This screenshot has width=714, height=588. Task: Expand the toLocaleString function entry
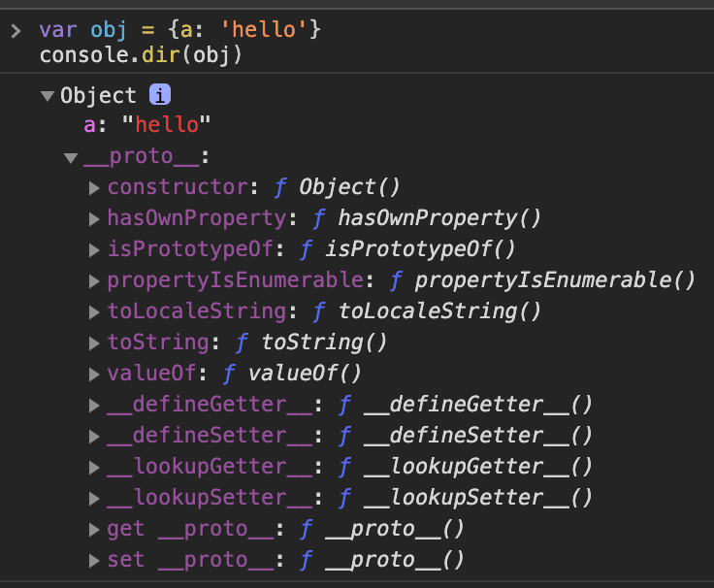pyautogui.click(x=94, y=311)
